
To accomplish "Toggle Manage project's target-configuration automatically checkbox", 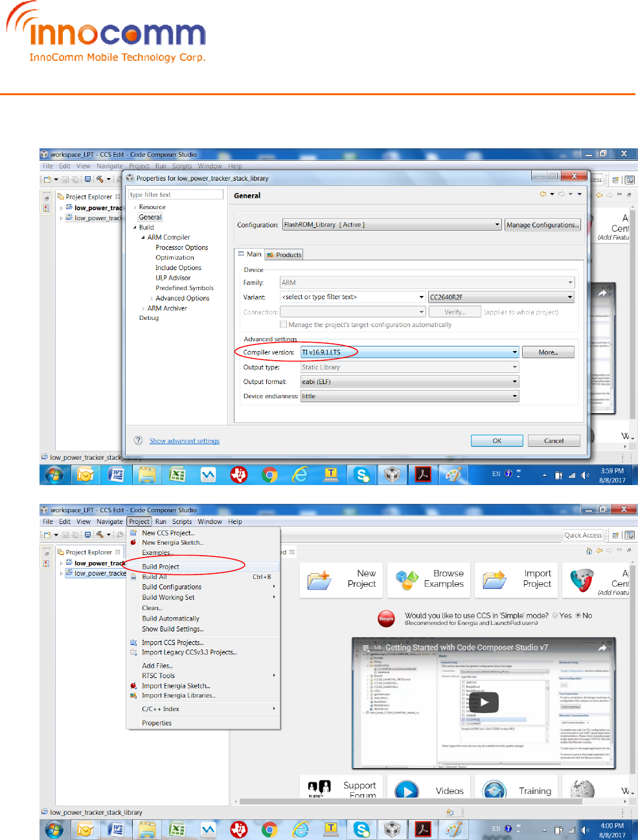I will (283, 324).
